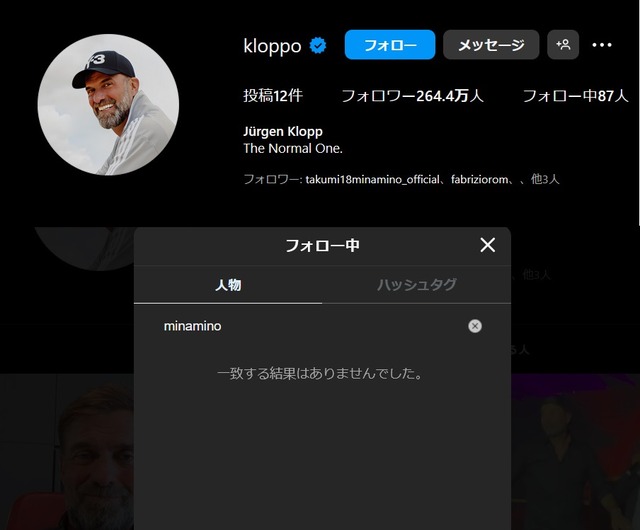
Task: Switch to the ハッシュタグ tab
Action: pyautogui.click(x=416, y=285)
